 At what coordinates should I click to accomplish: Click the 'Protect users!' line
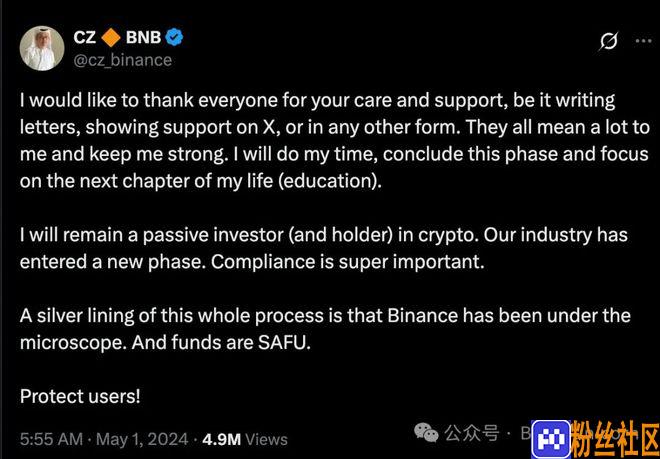point(80,396)
